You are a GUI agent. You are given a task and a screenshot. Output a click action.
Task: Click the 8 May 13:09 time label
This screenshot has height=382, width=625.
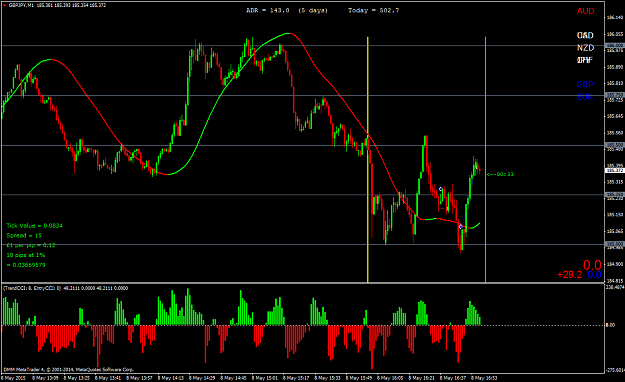(x=45, y=378)
